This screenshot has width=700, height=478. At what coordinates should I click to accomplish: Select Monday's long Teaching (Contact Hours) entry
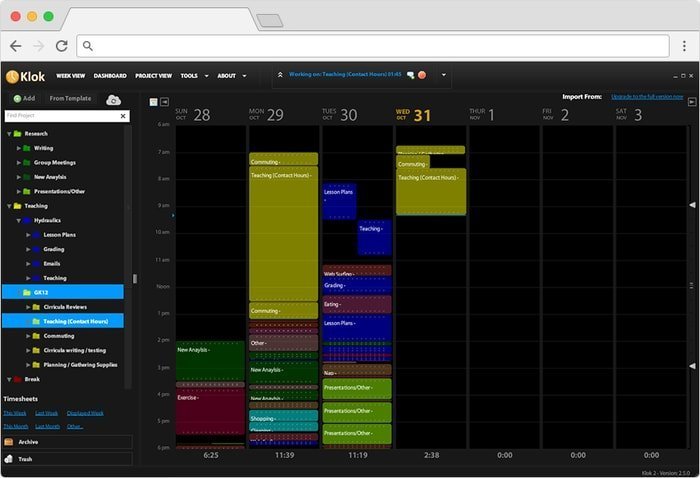283,234
